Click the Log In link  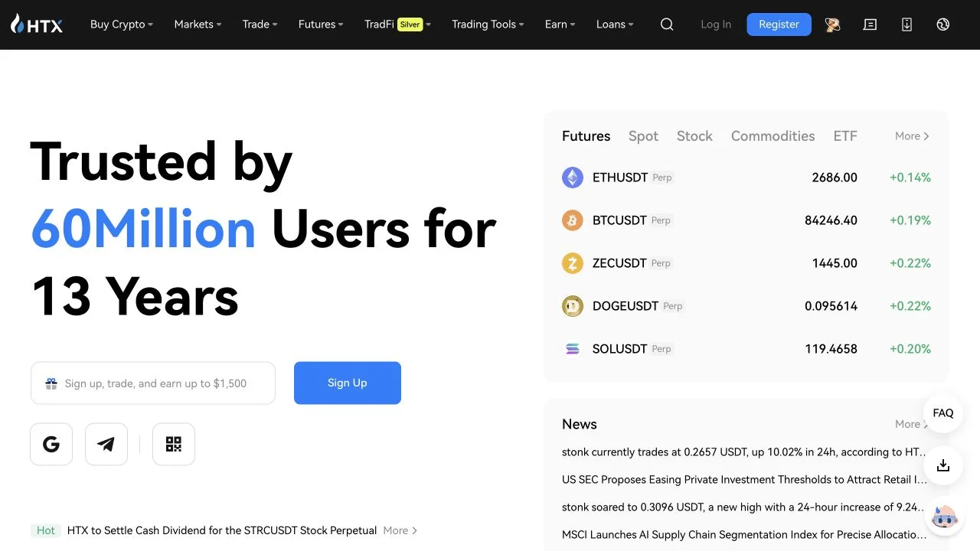[716, 24]
